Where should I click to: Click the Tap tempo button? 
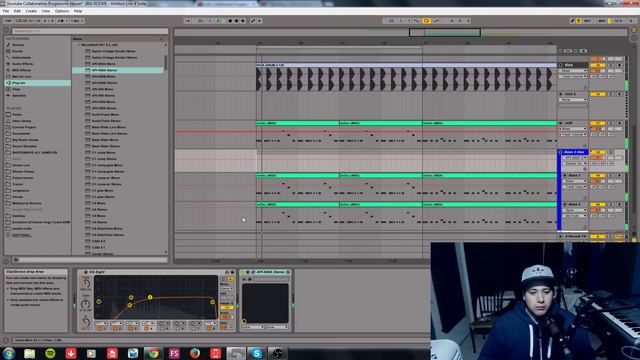click(x=8, y=20)
